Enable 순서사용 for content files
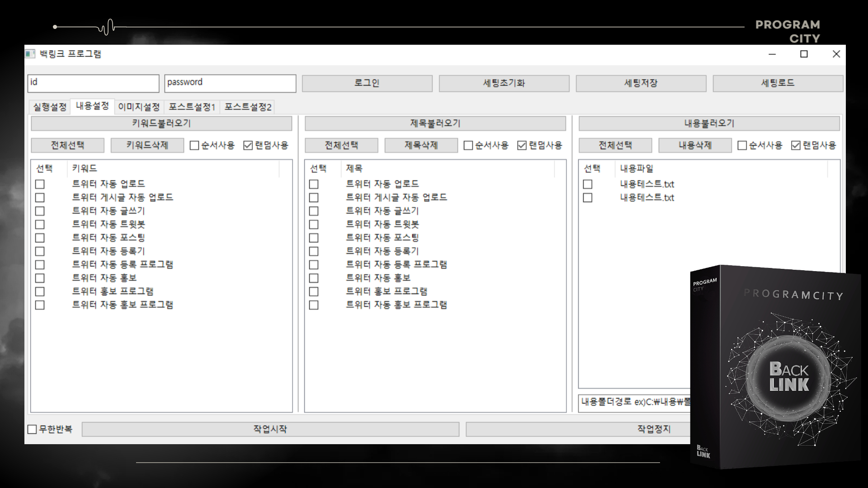This screenshot has width=868, height=488. coord(742,145)
